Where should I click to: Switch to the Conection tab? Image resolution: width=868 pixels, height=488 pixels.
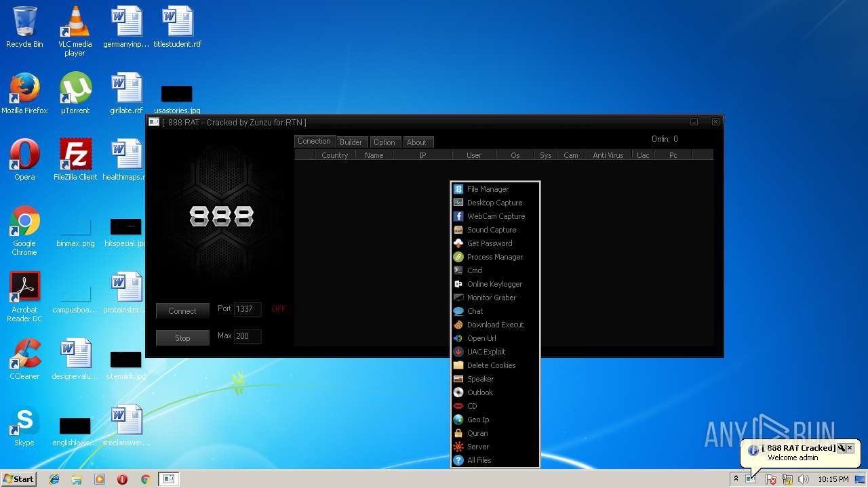click(315, 141)
